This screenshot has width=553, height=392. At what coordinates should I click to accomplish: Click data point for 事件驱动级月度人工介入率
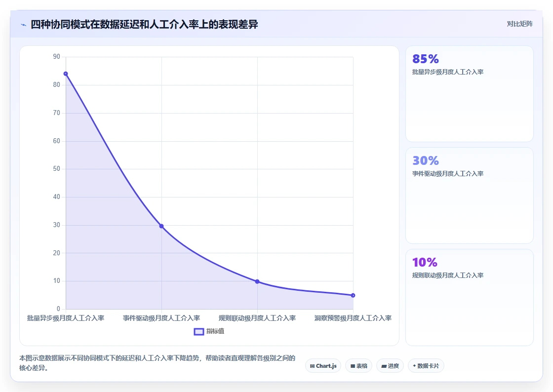[x=161, y=226]
